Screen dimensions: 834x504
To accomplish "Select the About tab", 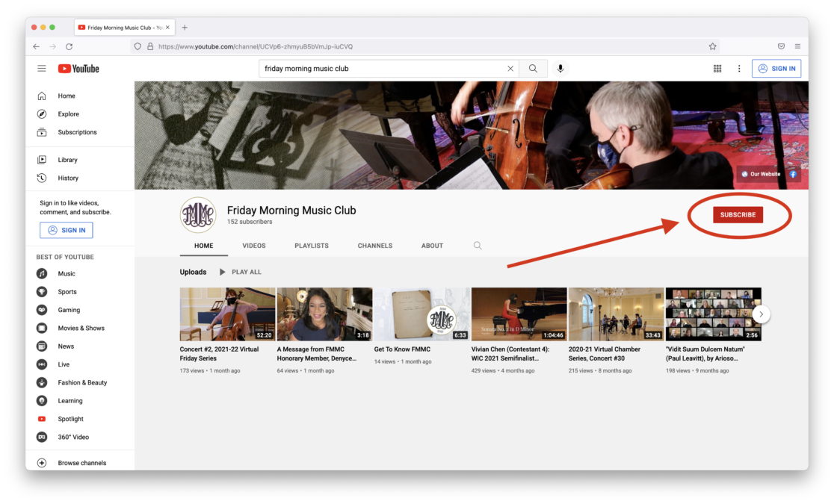I will (x=432, y=246).
